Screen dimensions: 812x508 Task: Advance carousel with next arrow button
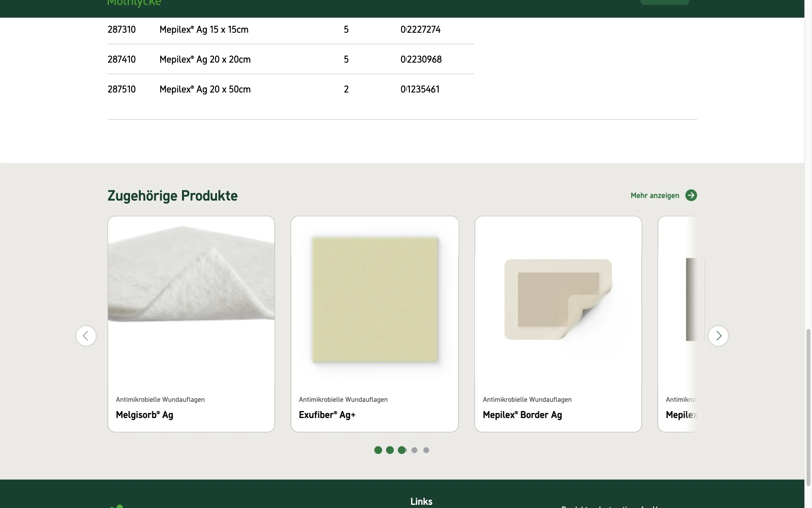tap(718, 336)
